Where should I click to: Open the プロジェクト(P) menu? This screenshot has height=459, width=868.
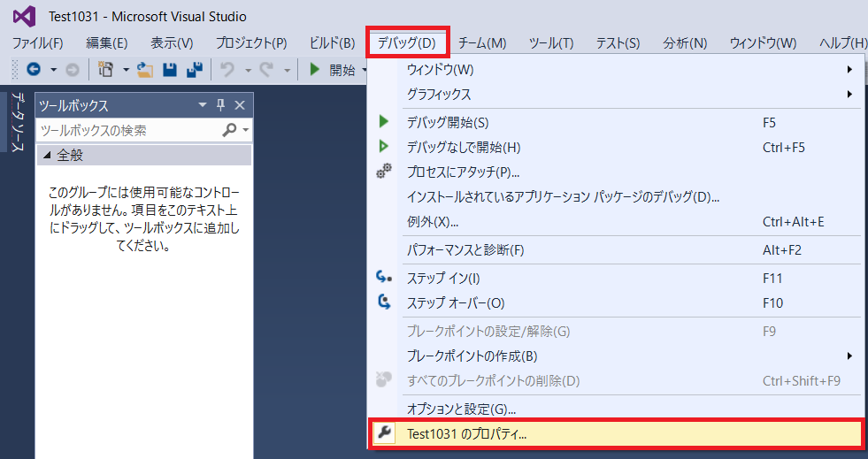point(251,42)
